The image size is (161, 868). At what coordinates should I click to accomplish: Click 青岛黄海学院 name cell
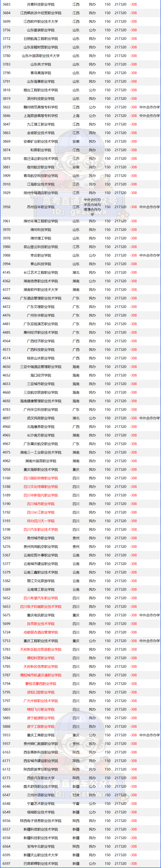[41, 73]
